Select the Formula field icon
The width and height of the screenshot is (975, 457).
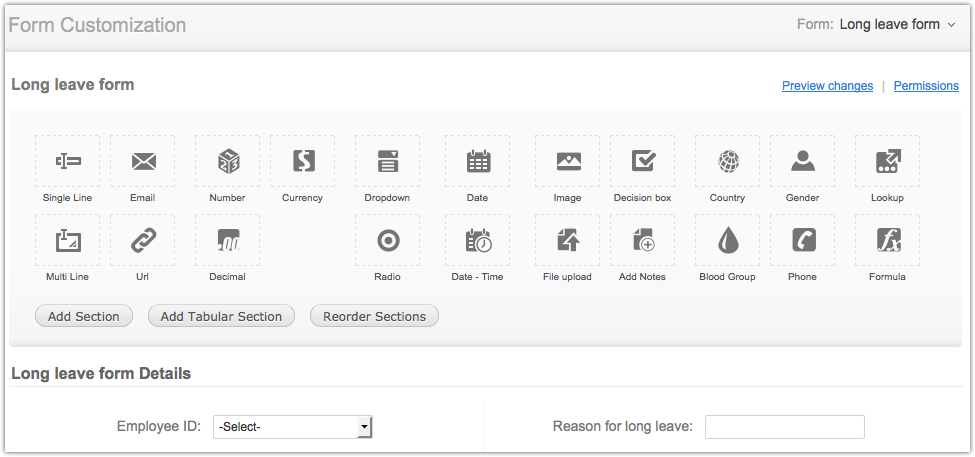pos(887,240)
